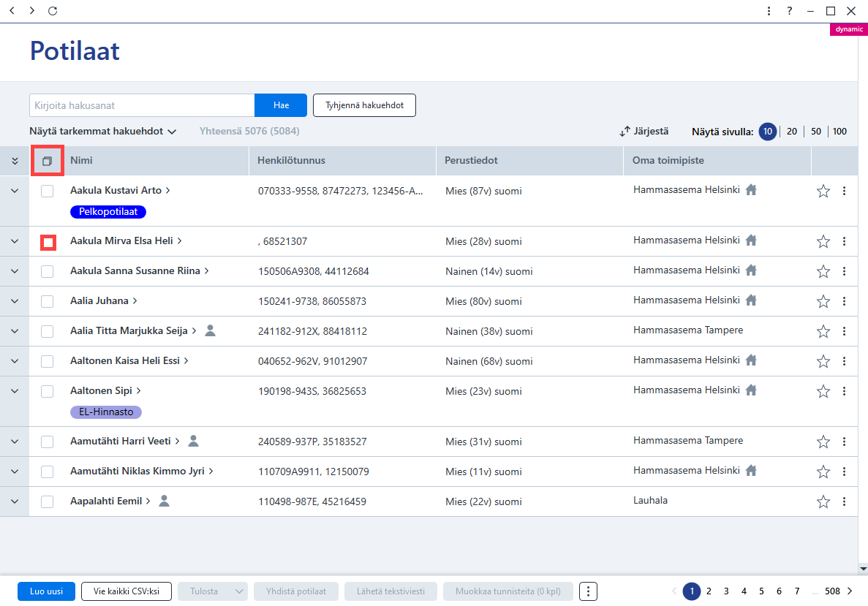Open Tulosta dropdown arrow

[x=238, y=591]
